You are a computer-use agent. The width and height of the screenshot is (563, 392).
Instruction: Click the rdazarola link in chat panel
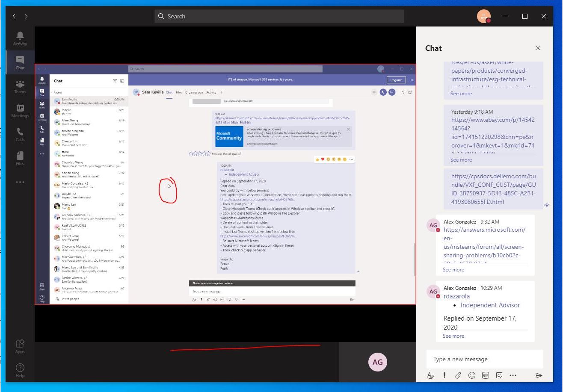click(x=456, y=296)
